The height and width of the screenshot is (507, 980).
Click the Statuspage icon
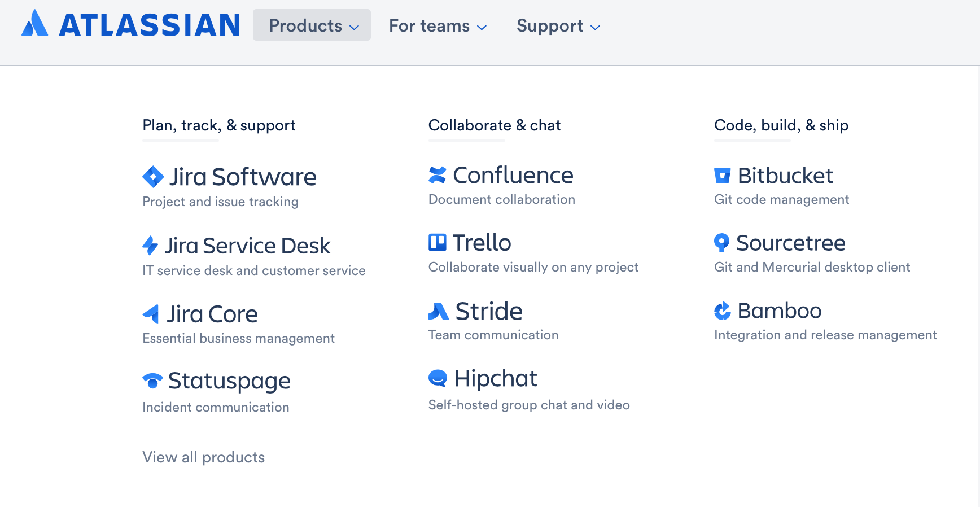coord(152,381)
